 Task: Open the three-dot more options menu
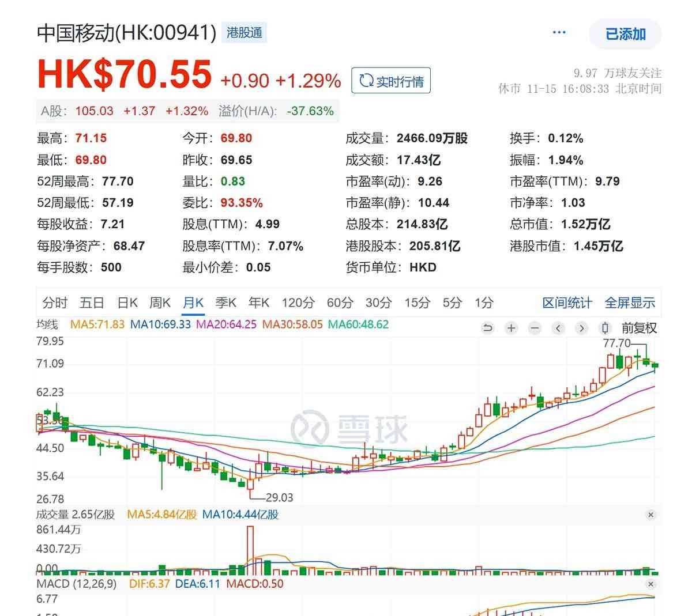559,32
